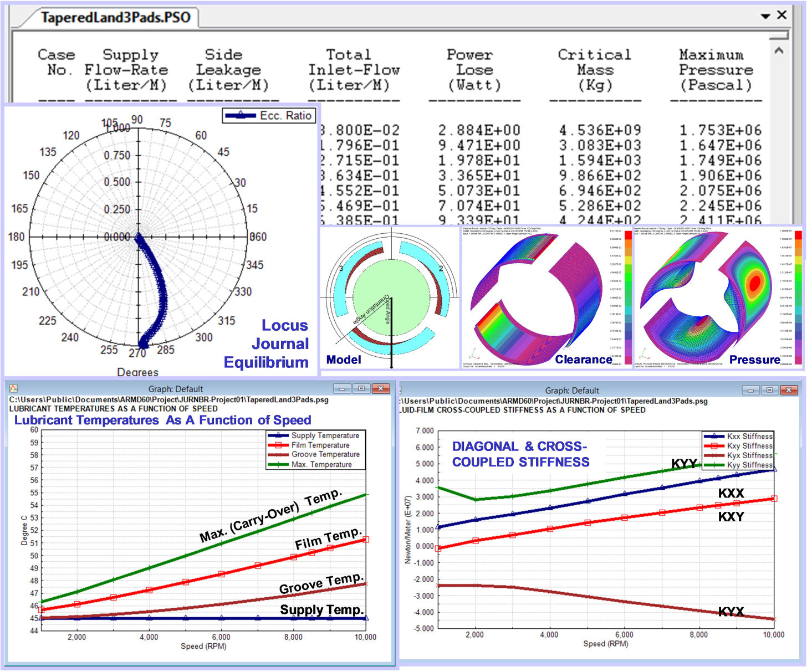807x672 pixels.
Task: Select the critical mass value 6.946E+02
Action: (600, 191)
